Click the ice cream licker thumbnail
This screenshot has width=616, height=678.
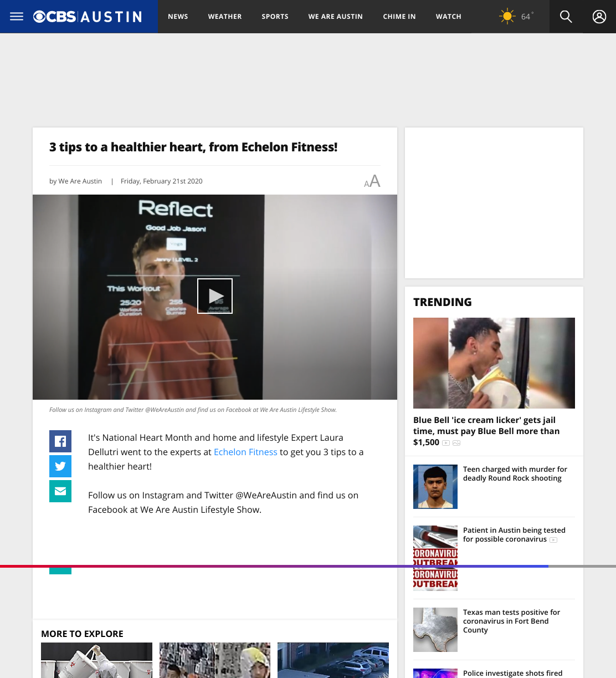pyautogui.click(x=494, y=363)
